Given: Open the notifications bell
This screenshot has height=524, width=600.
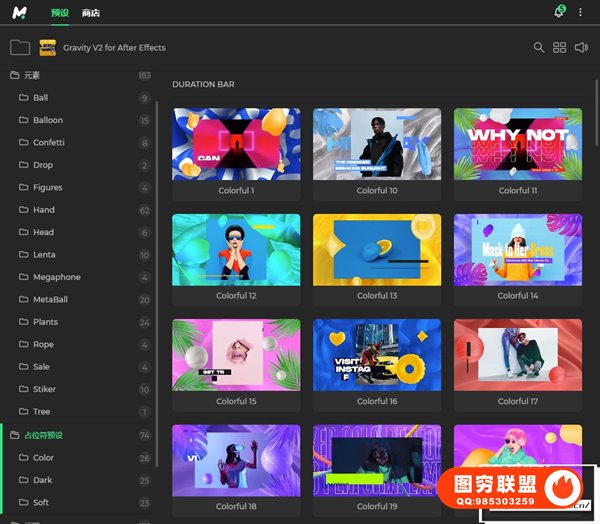Looking at the screenshot, I should [x=559, y=12].
